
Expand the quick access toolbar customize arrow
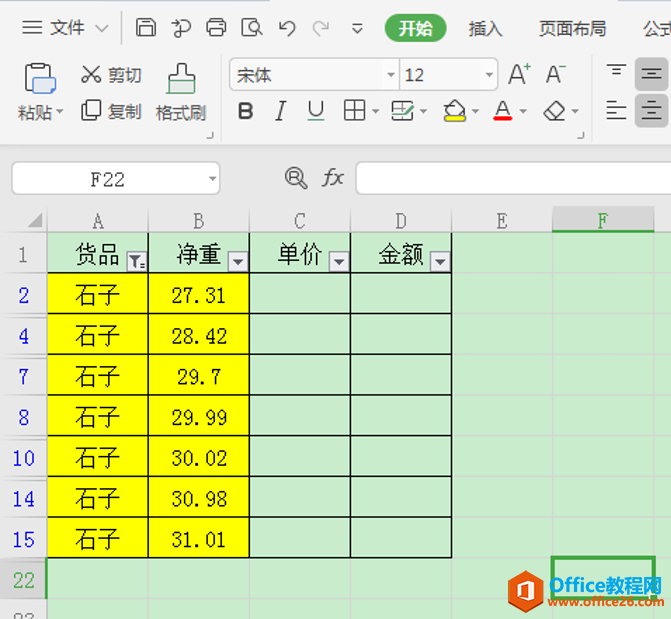[x=357, y=29]
